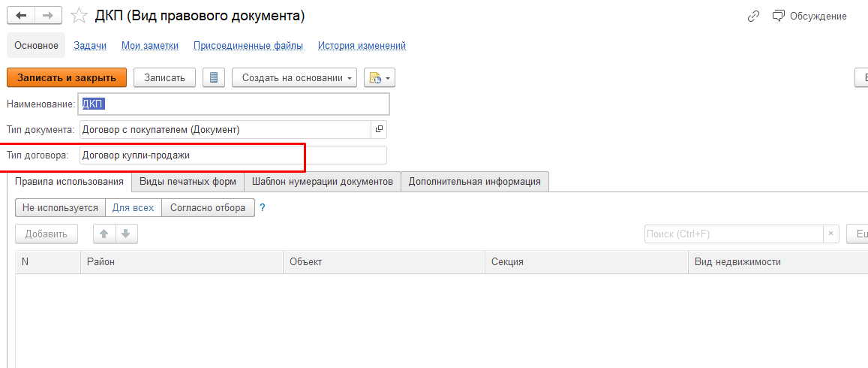
Task: Click the Наименование input field
Action: 234,104
